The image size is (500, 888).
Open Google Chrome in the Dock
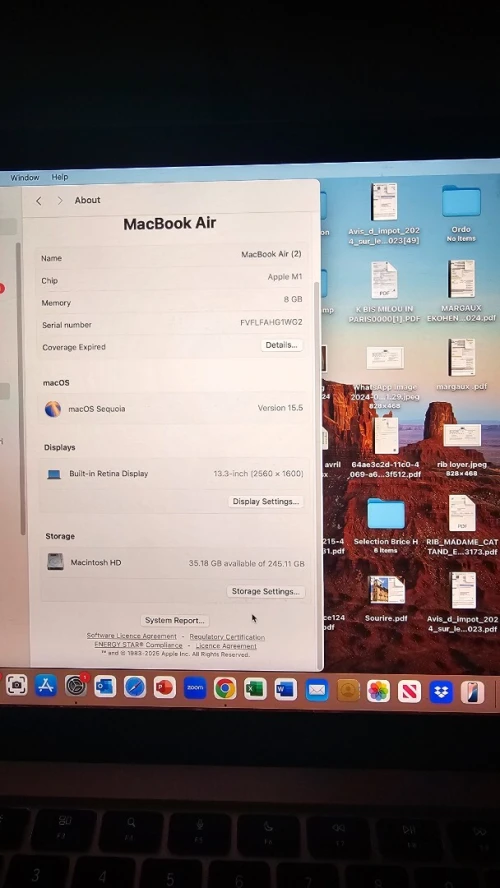point(225,688)
